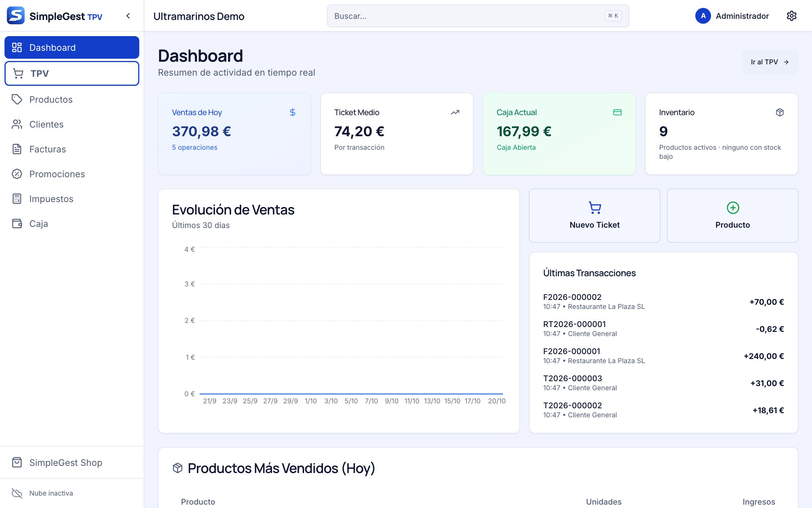Click the Nube inactiva cloud-off icon
The width and height of the screenshot is (812, 508).
[x=17, y=493]
